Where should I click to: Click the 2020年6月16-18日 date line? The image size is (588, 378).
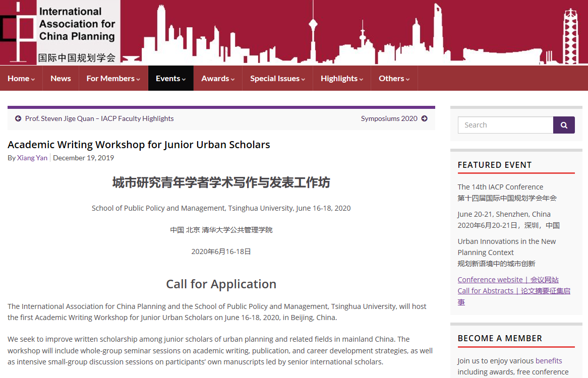(221, 251)
